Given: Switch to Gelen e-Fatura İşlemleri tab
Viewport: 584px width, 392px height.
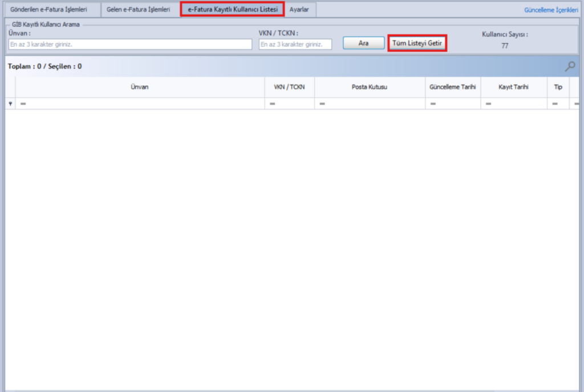Looking at the screenshot, I should tap(138, 10).
